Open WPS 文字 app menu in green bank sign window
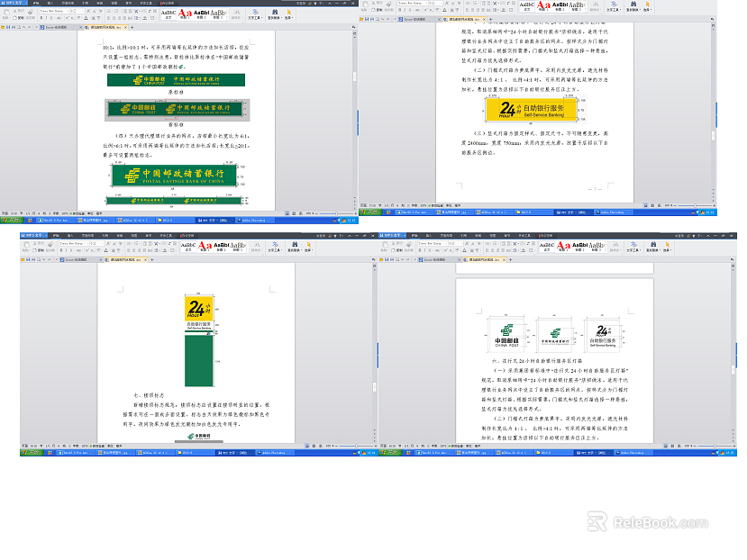Image resolution: width=747 pixels, height=560 pixels. (14, 3)
